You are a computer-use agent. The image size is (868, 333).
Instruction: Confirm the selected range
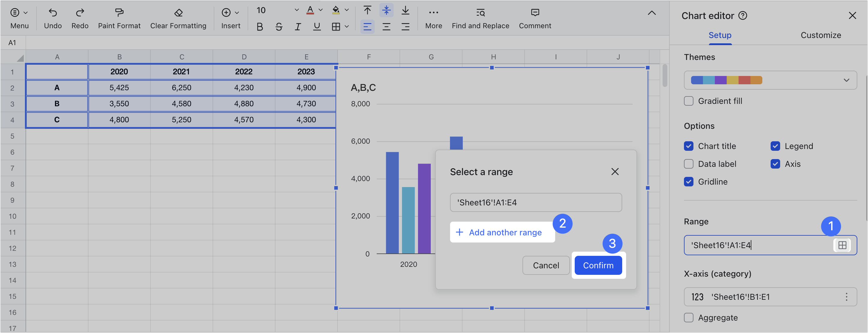[x=598, y=265]
